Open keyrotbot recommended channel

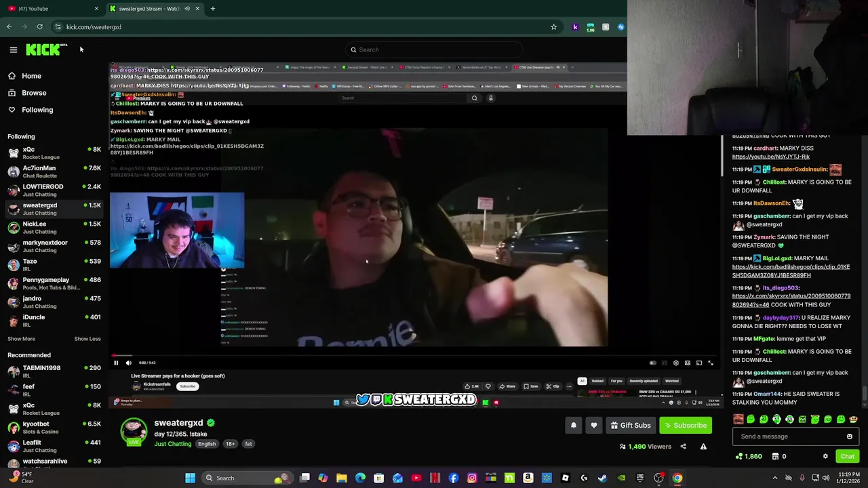point(54,428)
